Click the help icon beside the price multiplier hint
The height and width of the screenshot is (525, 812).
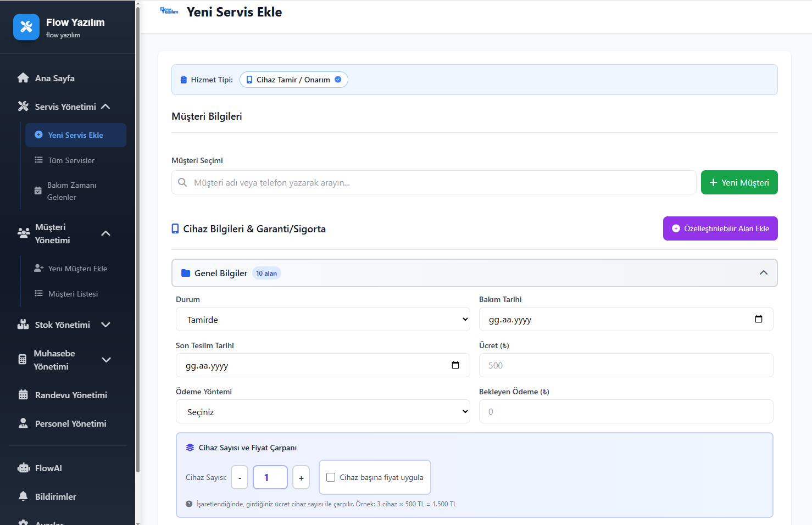[x=189, y=504]
